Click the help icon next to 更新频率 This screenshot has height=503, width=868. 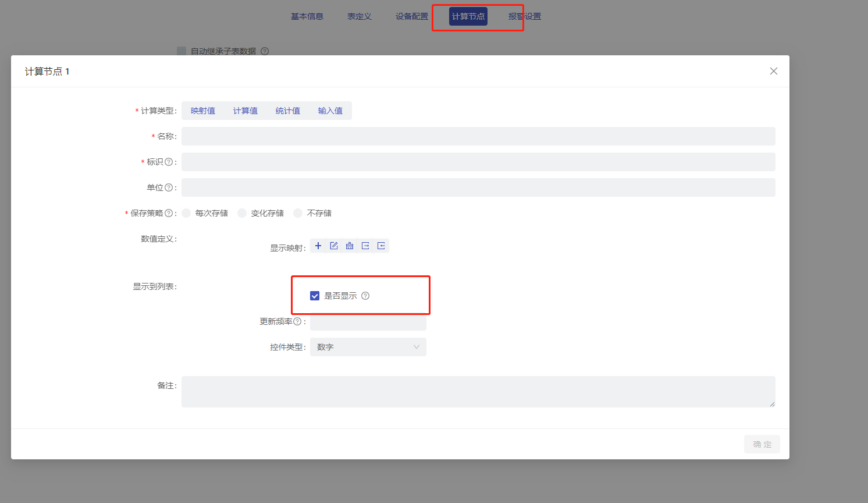pos(297,321)
